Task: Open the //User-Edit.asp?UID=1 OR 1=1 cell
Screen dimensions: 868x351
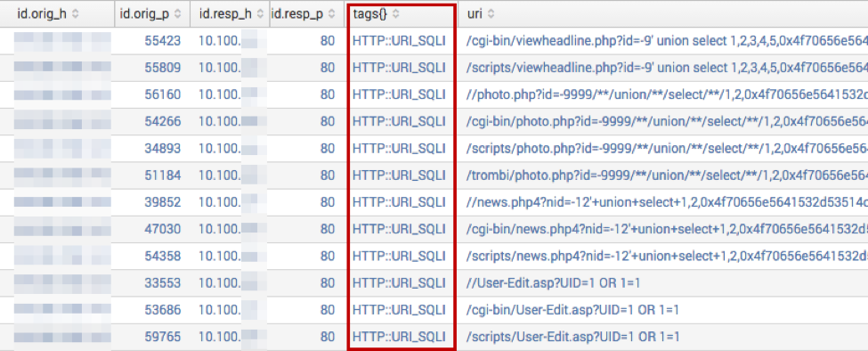Action: click(554, 283)
